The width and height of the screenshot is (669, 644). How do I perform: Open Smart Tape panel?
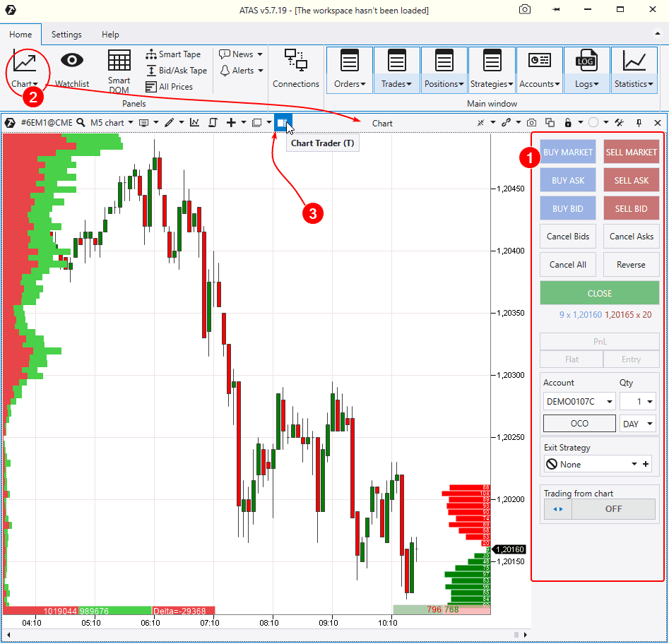(x=173, y=54)
